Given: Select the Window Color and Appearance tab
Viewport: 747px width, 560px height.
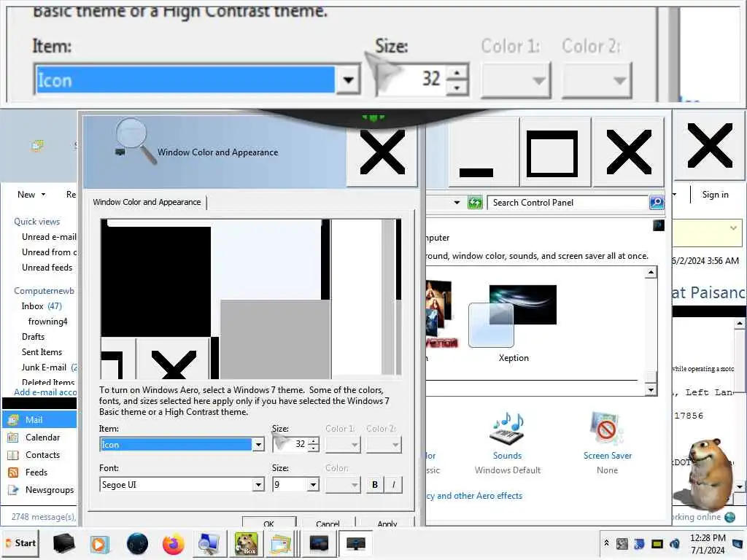Looking at the screenshot, I should pos(147,202).
